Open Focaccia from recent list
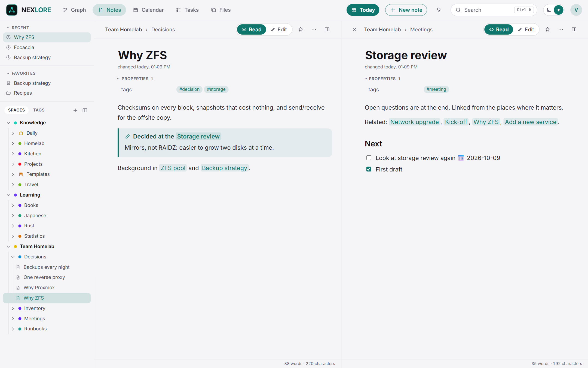Image resolution: width=588 pixels, height=368 pixels. coord(47,47)
